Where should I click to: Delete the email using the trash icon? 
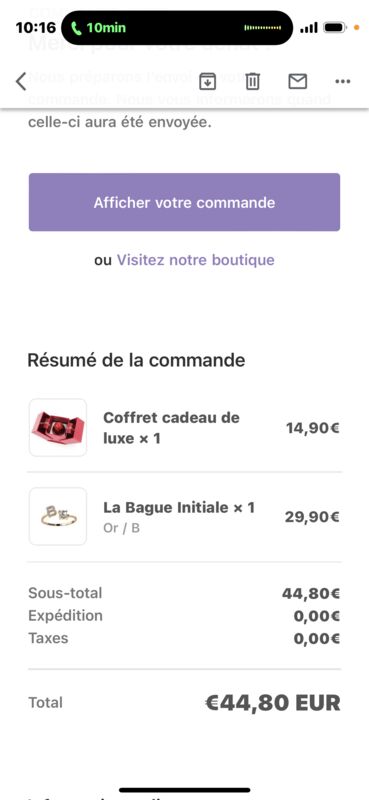click(x=253, y=81)
